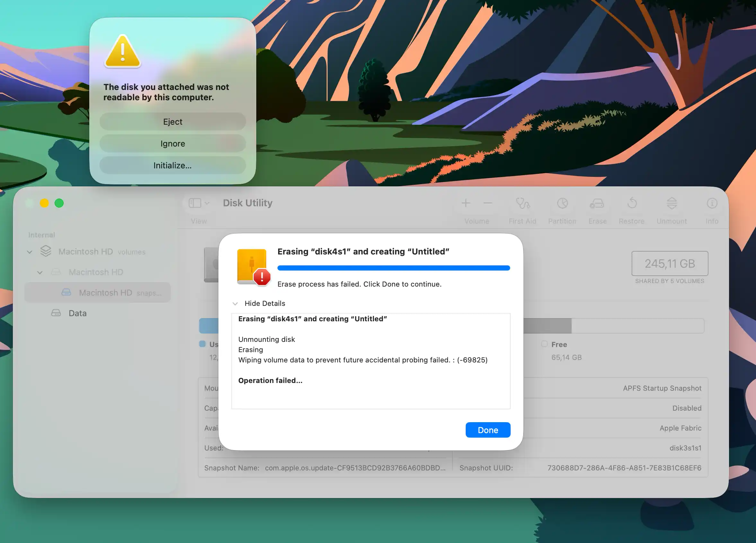
Task: Collapse the nested Macintosh HD volume chevron
Action: point(40,272)
